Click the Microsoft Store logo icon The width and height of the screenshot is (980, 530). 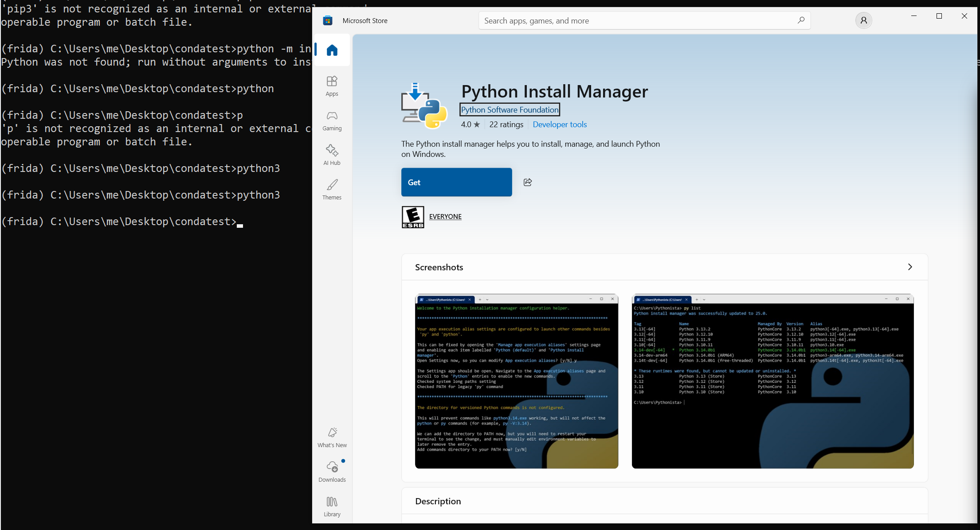[x=328, y=20]
